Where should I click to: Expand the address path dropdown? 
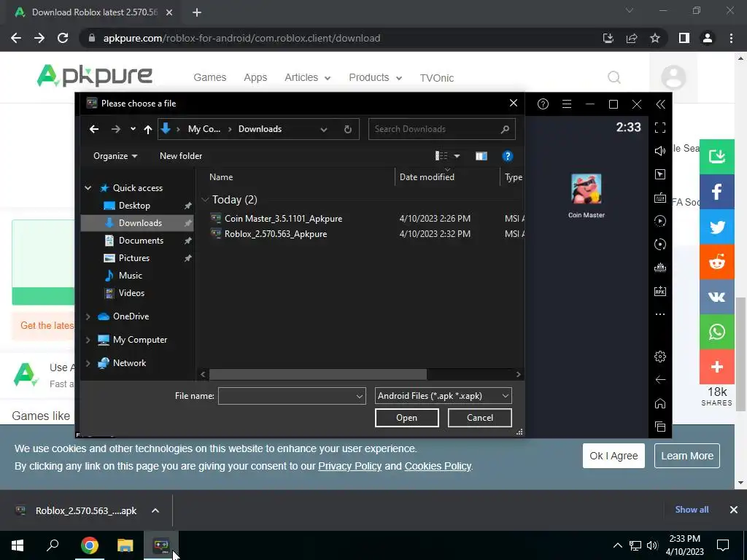pos(324,129)
